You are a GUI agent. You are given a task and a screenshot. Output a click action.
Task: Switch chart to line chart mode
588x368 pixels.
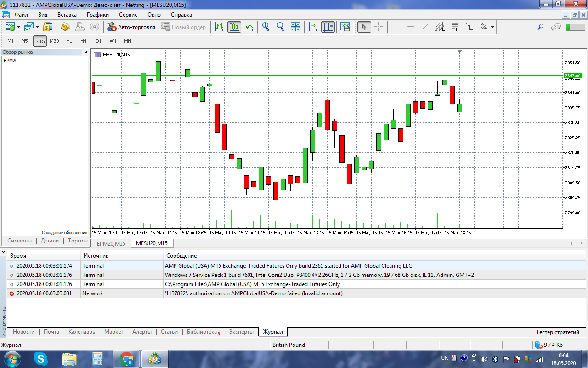pyautogui.click(x=249, y=27)
